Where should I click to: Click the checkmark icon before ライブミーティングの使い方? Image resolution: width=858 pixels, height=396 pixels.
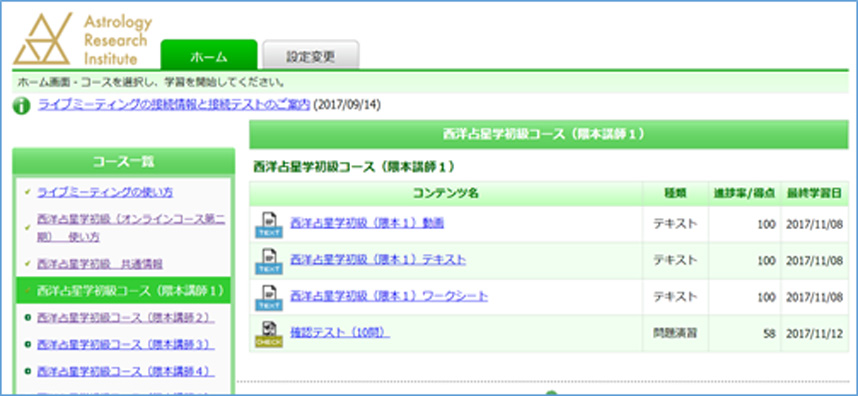pos(27,193)
